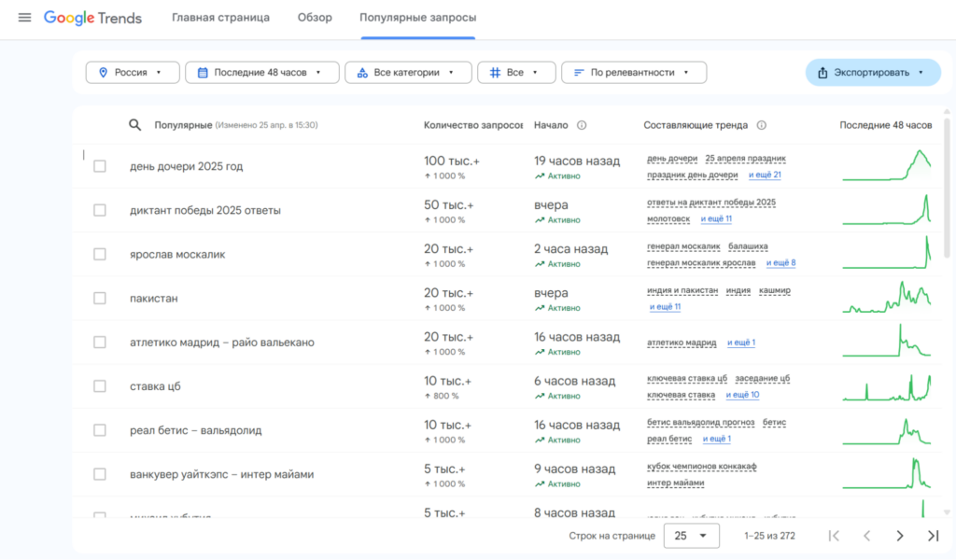Click the кашмир trend chip
This screenshot has height=560, width=956.
click(x=774, y=290)
